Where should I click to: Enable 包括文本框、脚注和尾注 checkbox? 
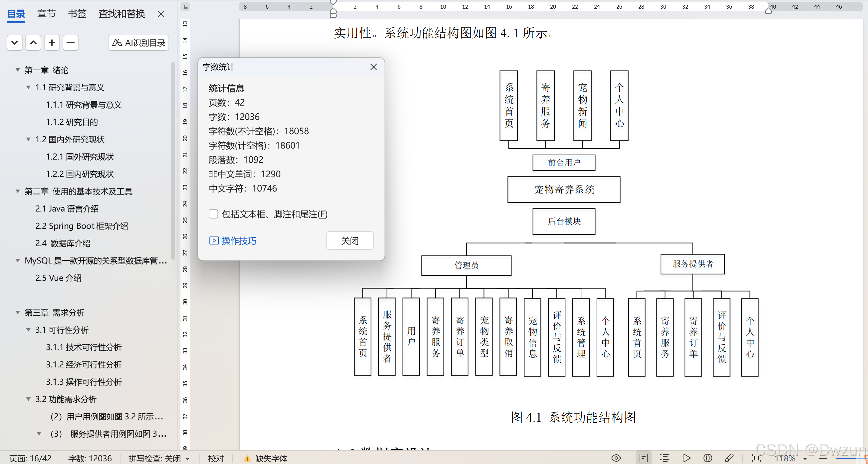tap(213, 214)
